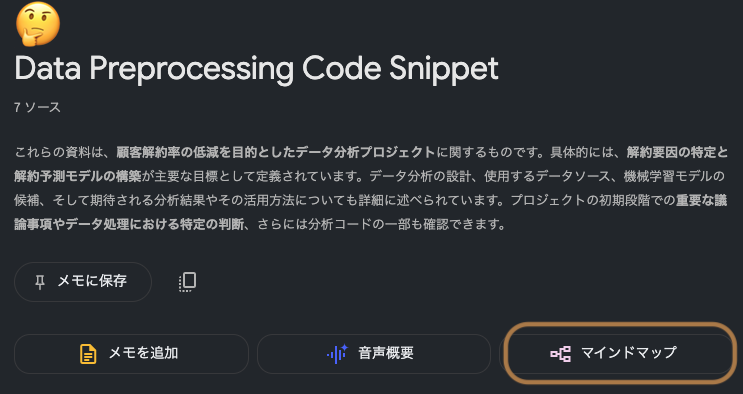The image size is (743, 394).
Task: Click the pink mind map node icon
Action: [561, 354]
